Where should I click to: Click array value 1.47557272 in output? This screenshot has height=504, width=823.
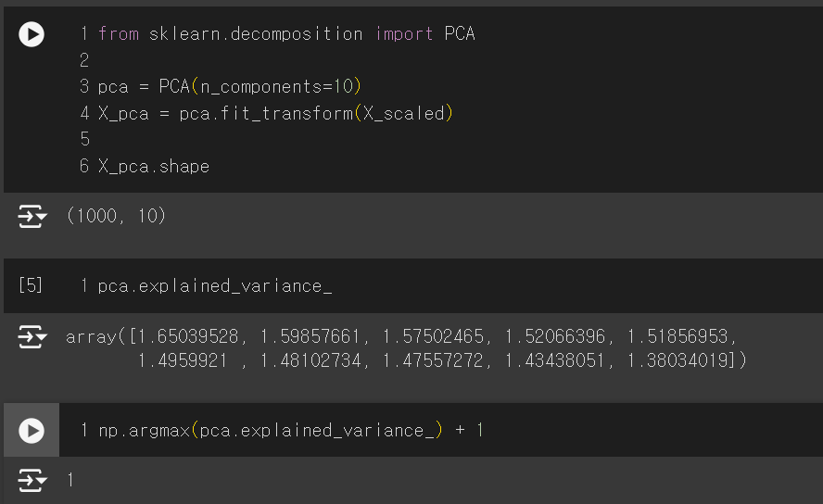tap(433, 360)
